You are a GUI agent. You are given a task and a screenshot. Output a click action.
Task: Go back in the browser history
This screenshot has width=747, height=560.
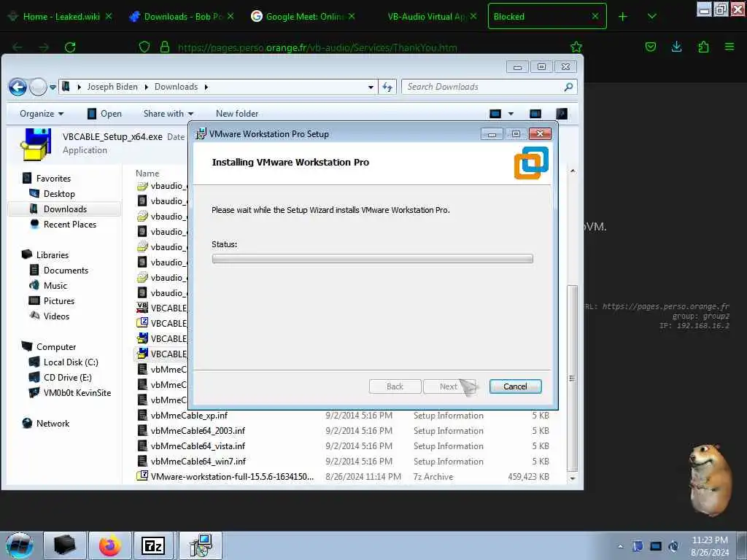[18, 47]
